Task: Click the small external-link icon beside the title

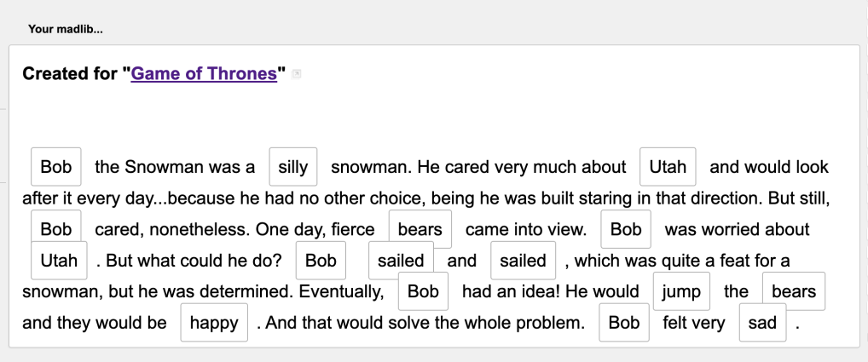Action: click(x=296, y=74)
